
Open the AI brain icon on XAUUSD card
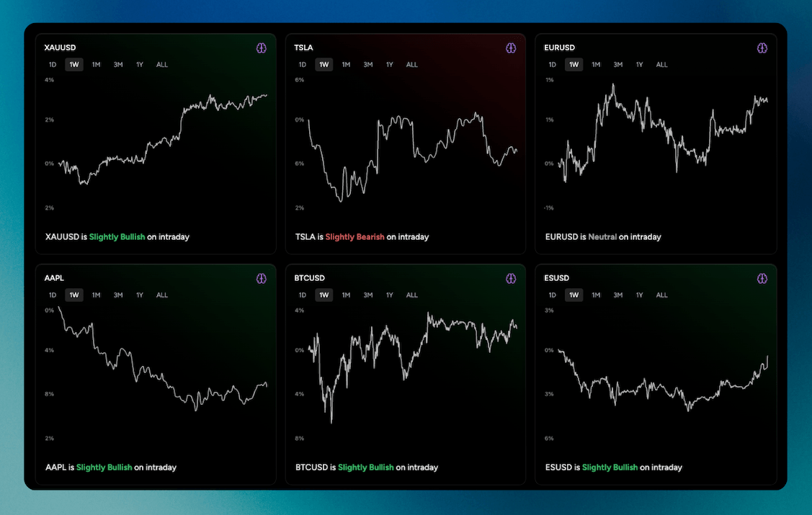(x=261, y=48)
